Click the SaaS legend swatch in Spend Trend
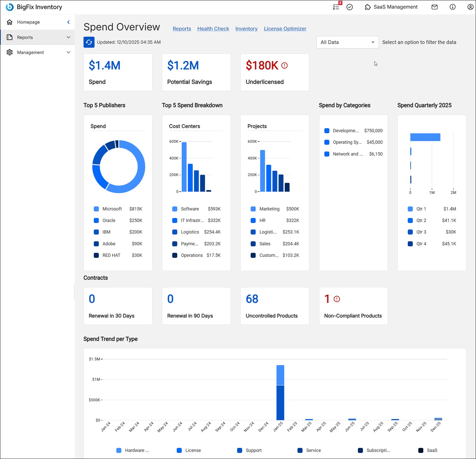 tap(421, 450)
